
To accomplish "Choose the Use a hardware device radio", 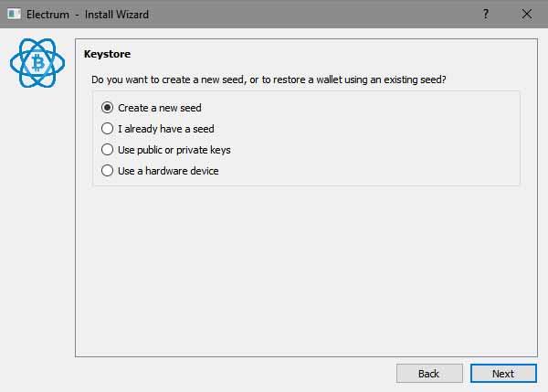I will click(107, 171).
